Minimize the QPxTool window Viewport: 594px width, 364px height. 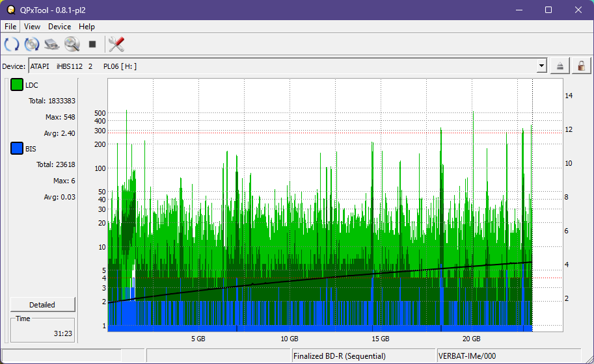(x=519, y=10)
